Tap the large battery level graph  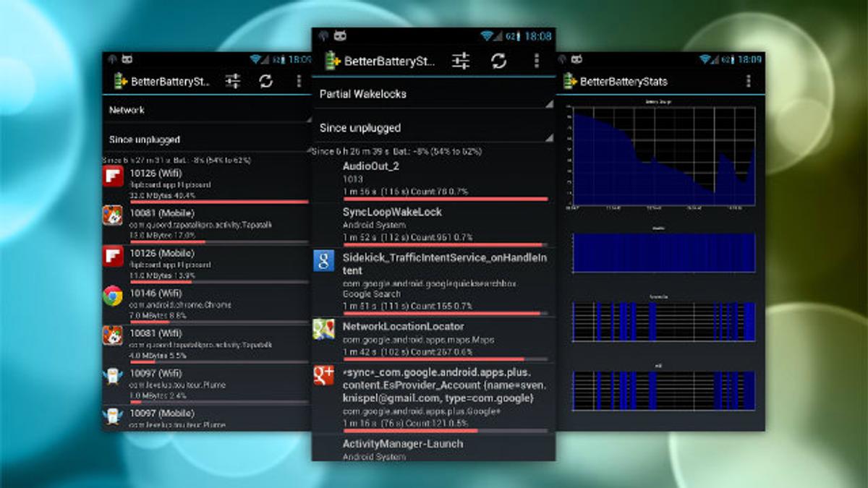[663, 155]
